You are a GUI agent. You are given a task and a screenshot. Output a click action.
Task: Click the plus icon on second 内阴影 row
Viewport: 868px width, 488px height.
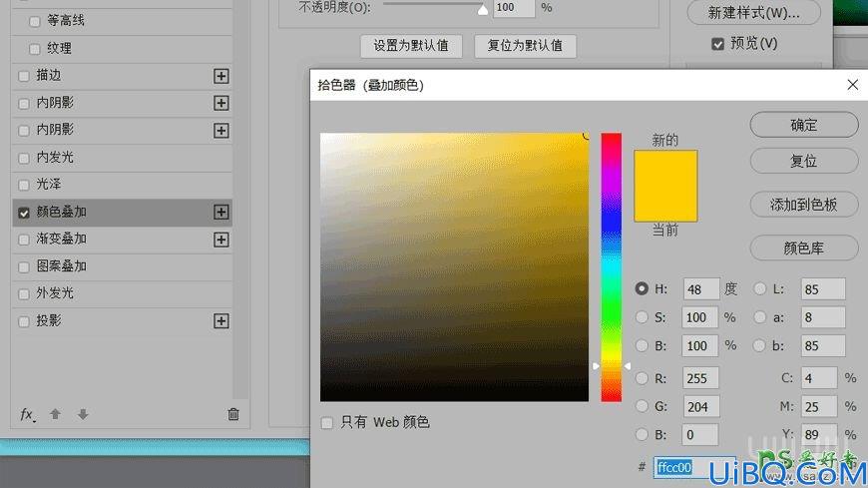220,131
